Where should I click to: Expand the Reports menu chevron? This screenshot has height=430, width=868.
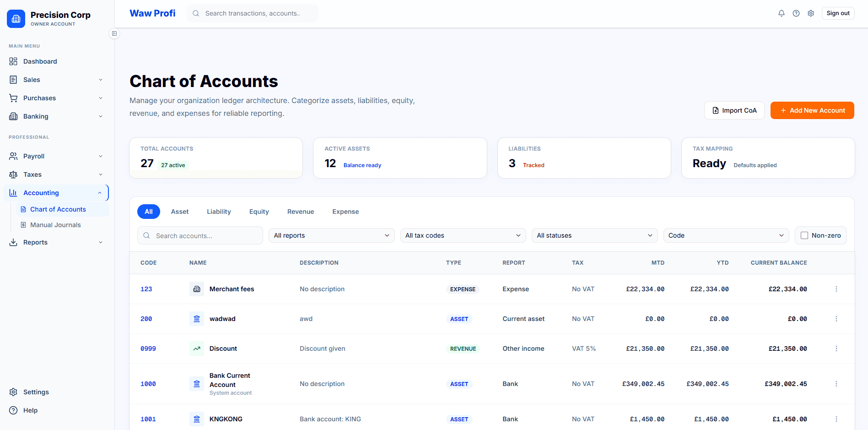(101, 242)
